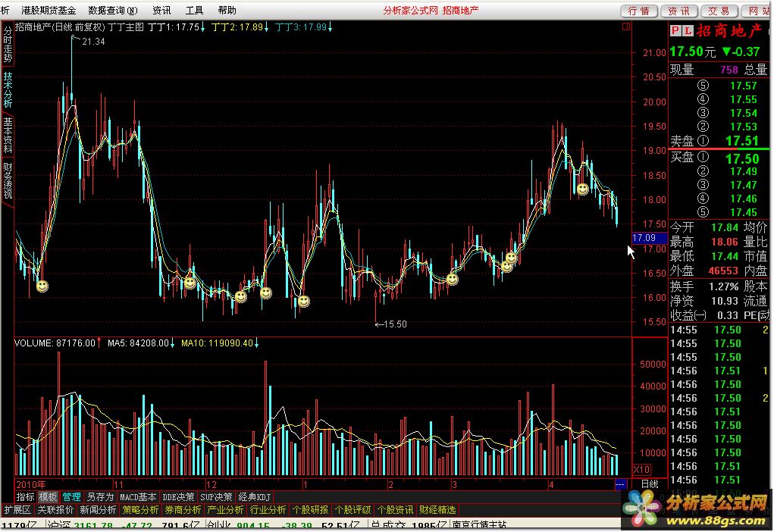Click the 最低 17.44 value
Viewport: 774px width, 532px height.
(x=725, y=256)
